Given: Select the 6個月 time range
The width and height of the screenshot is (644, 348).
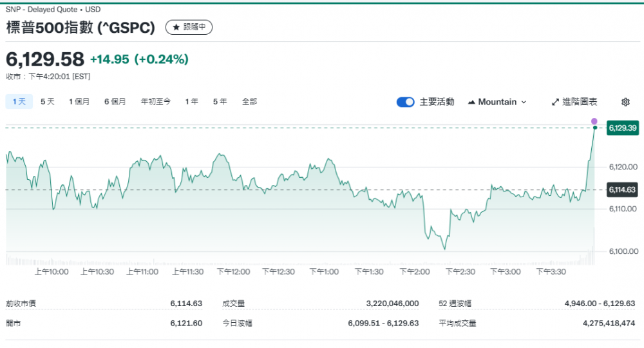Looking at the screenshot, I should pyautogui.click(x=115, y=101).
